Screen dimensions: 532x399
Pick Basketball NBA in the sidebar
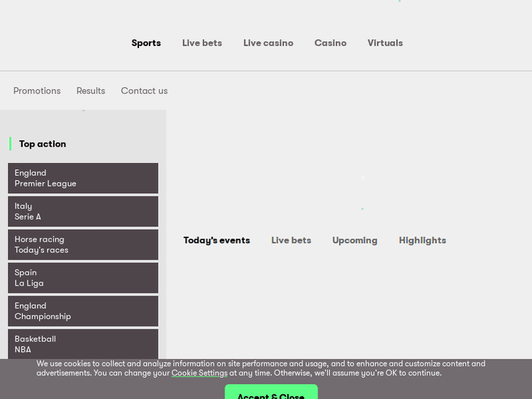[83, 344]
